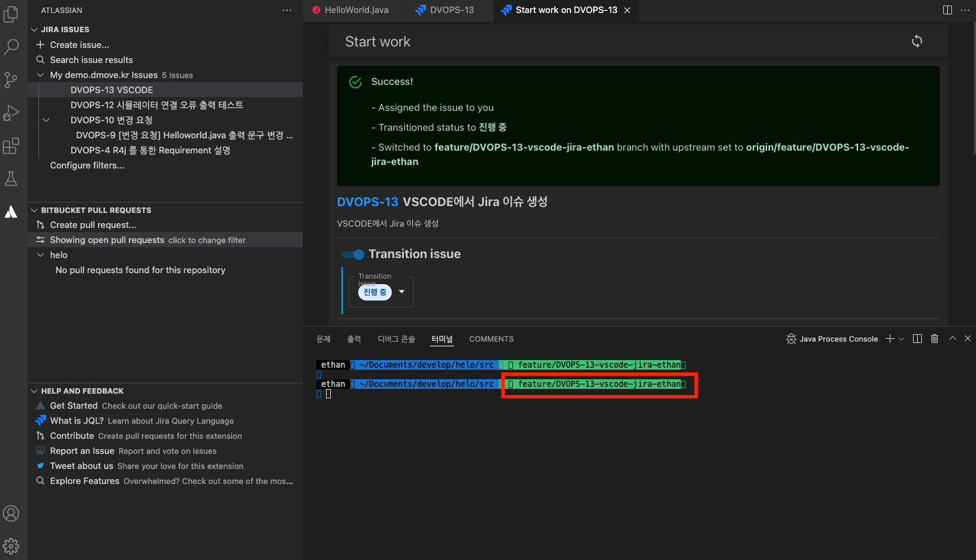Screen dimensions: 976x560
Task: Open the Search view
Action: click(10, 47)
